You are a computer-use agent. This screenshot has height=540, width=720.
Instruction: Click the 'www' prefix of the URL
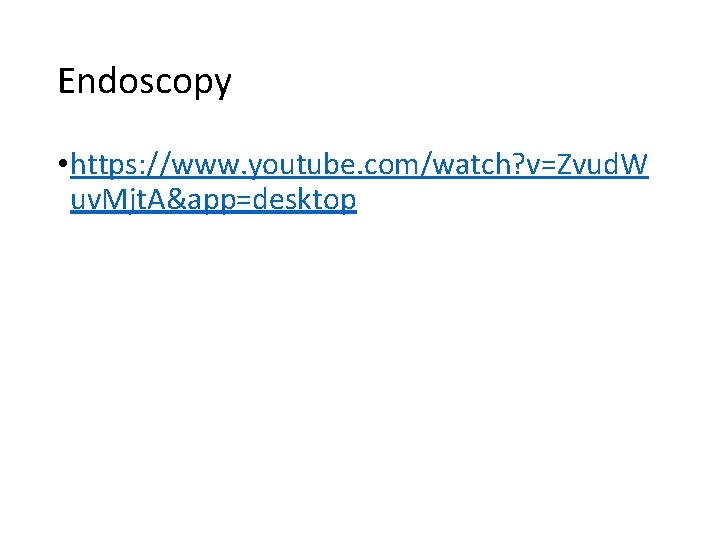(x=205, y=166)
